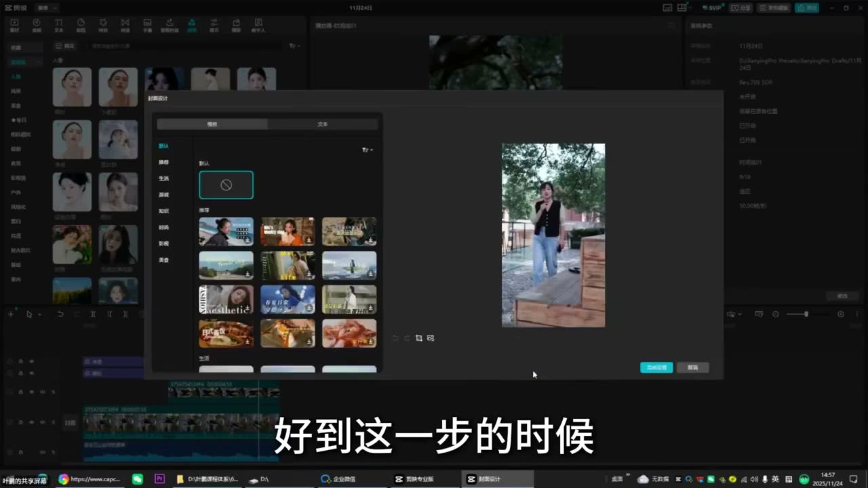Screen dimensions: 868x488
Task: Toggle lock on topmost purple timeline track
Action: click(21, 361)
